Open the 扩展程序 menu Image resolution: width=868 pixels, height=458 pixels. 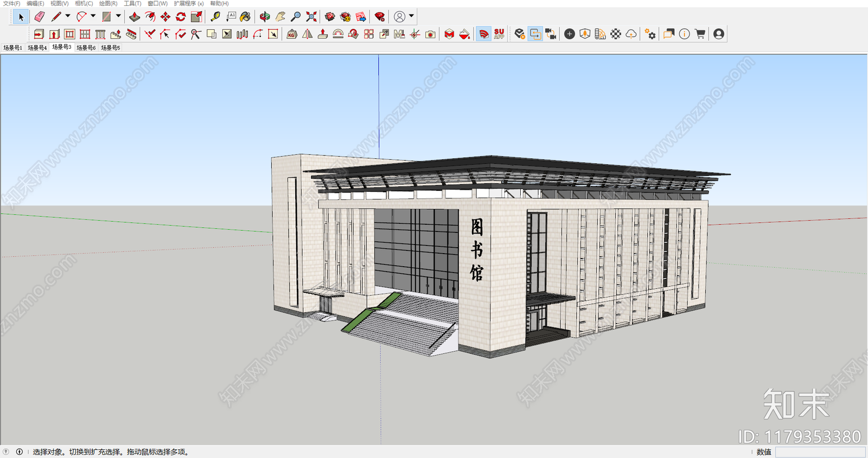tap(189, 4)
